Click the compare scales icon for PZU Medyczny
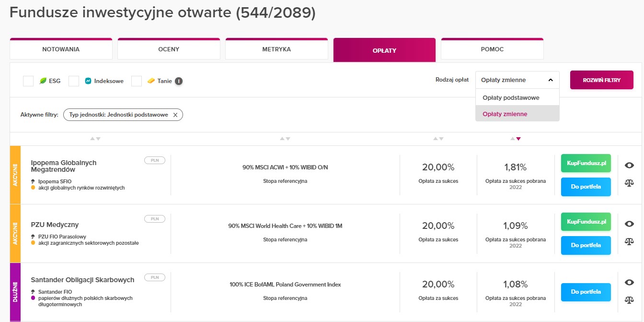 [629, 241]
